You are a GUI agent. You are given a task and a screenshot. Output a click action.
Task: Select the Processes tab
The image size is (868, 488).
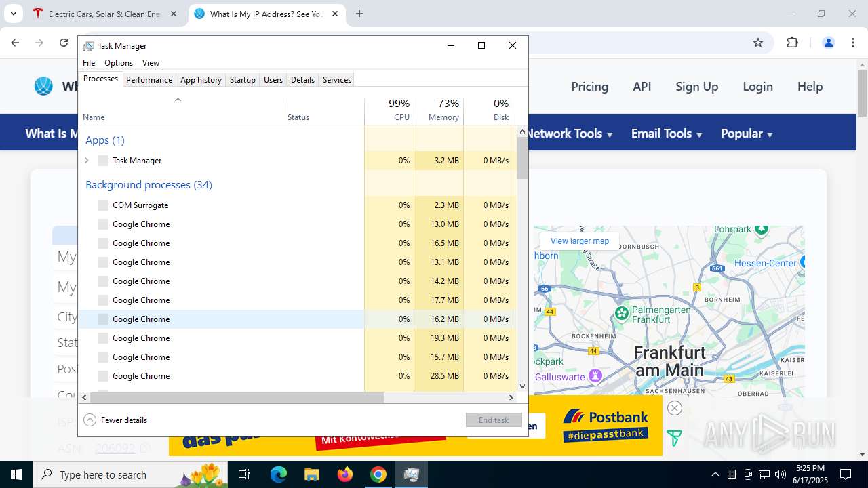click(x=100, y=79)
